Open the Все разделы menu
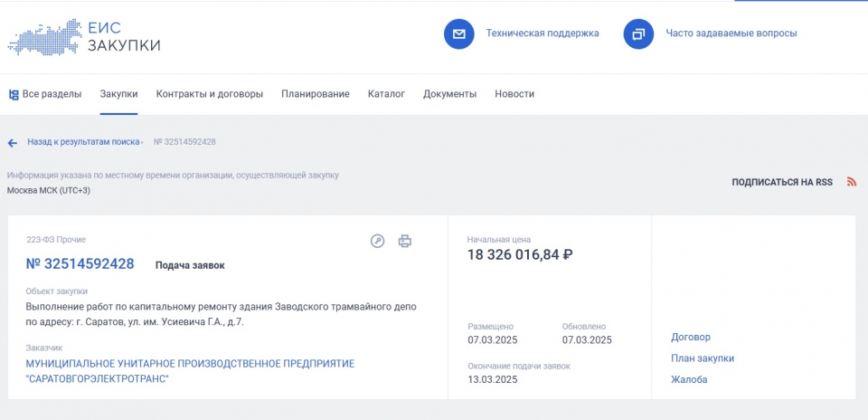This screenshot has width=868, height=420. (x=45, y=94)
